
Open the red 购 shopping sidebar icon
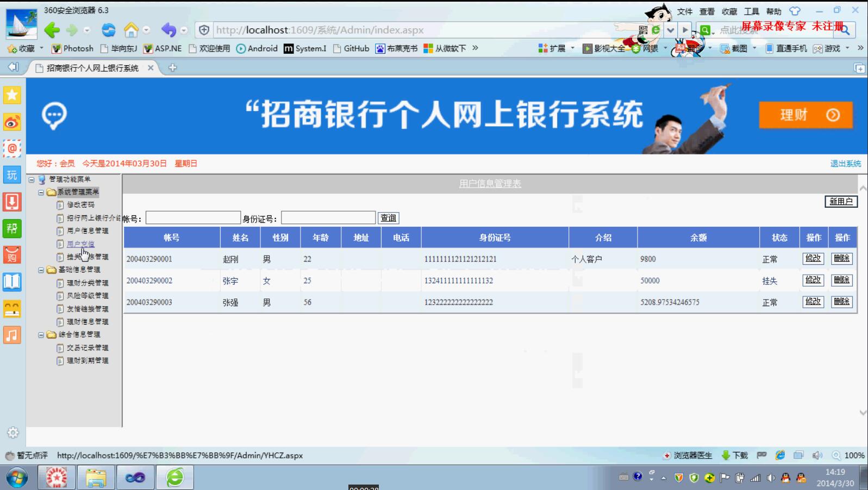click(x=12, y=255)
